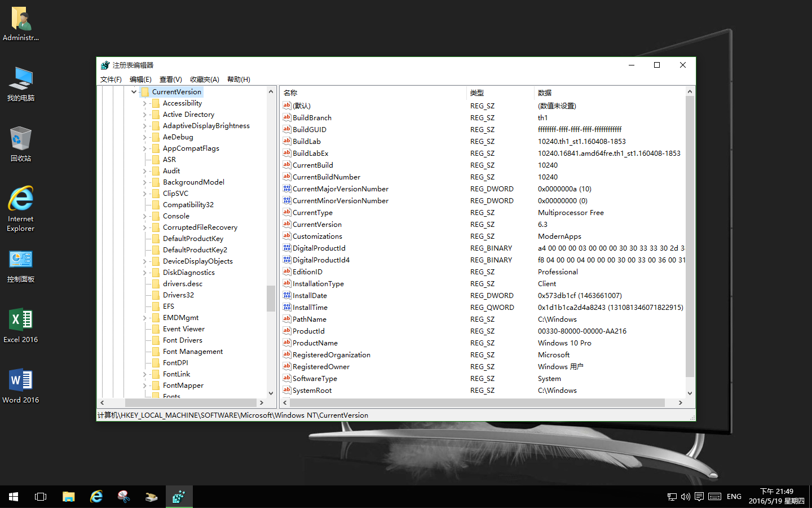Expand the FontLink key
The height and width of the screenshot is (508, 812).
pyautogui.click(x=144, y=374)
